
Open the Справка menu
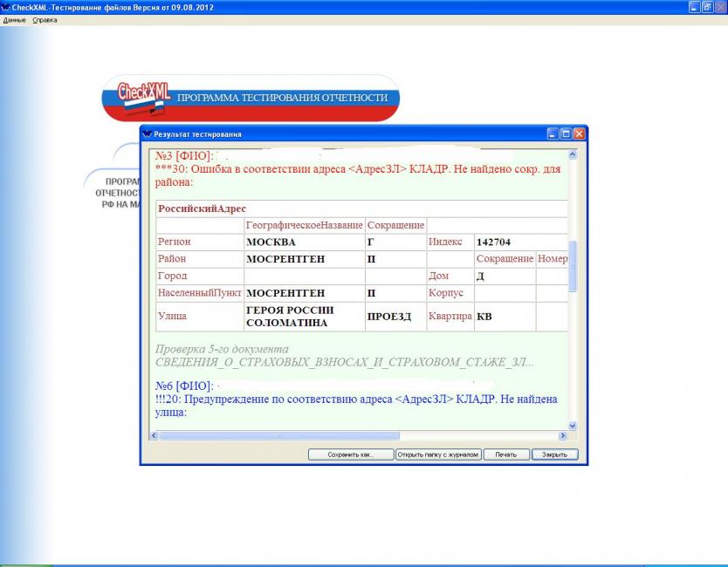coord(45,20)
